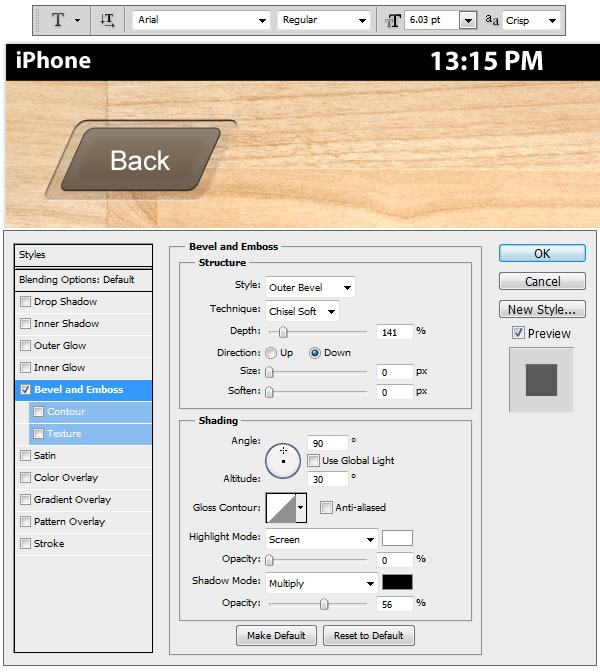Enable the Stroke checkbox
Screen dimensions: 600x672
(x=26, y=543)
